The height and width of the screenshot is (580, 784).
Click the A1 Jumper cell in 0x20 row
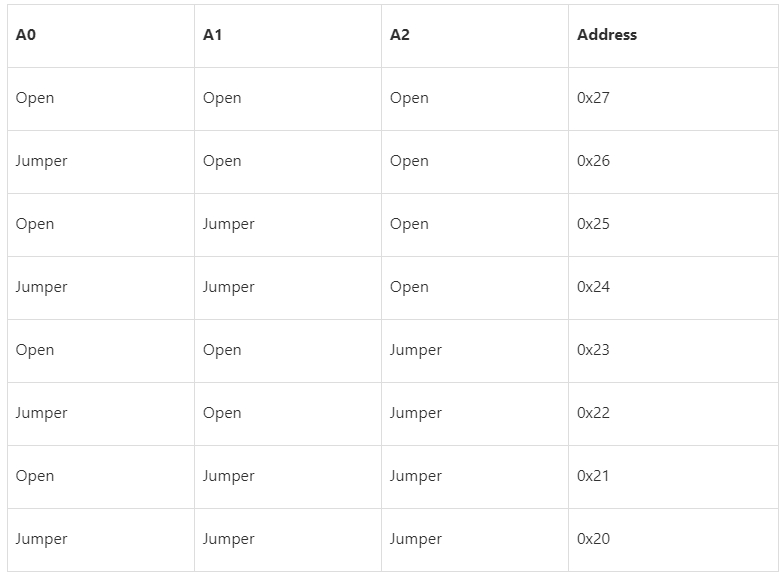229,539
